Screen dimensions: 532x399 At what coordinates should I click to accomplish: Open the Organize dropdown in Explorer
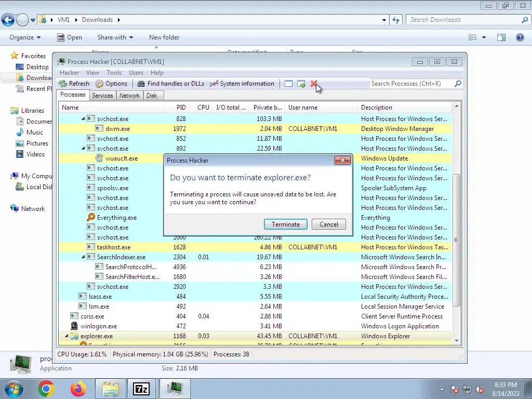coord(25,37)
